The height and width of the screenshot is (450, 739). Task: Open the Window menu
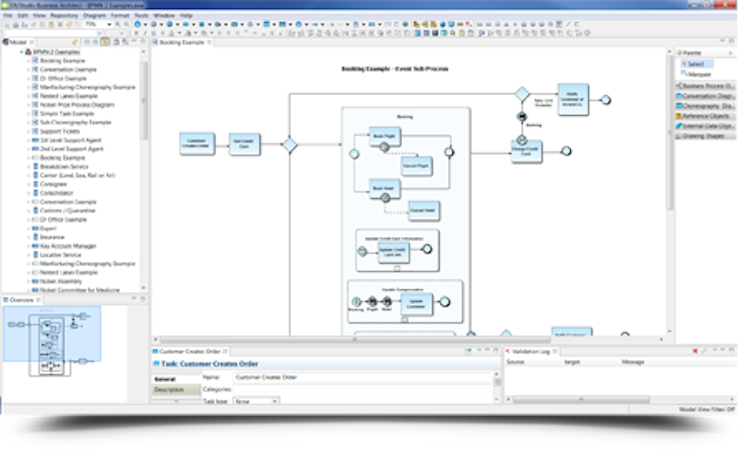tap(164, 16)
